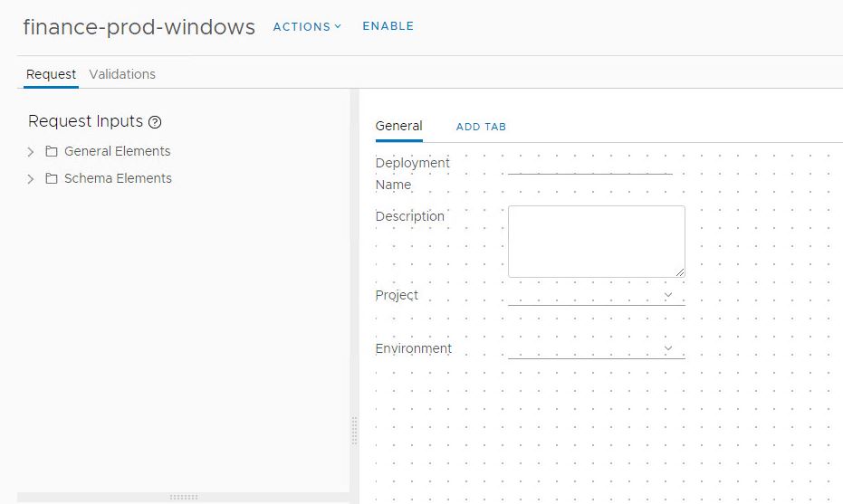This screenshot has height=504, width=843.
Task: Click the vertical panel splitter grip
Action: tap(354, 431)
